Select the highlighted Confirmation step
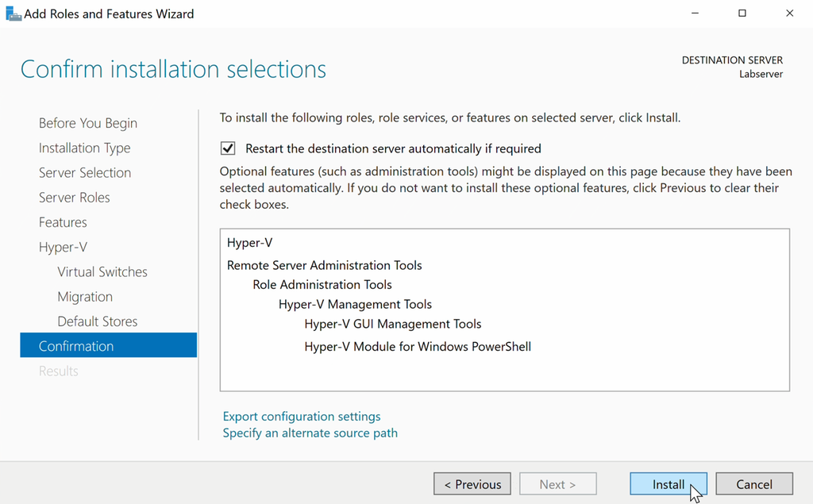The image size is (813, 504). click(76, 346)
